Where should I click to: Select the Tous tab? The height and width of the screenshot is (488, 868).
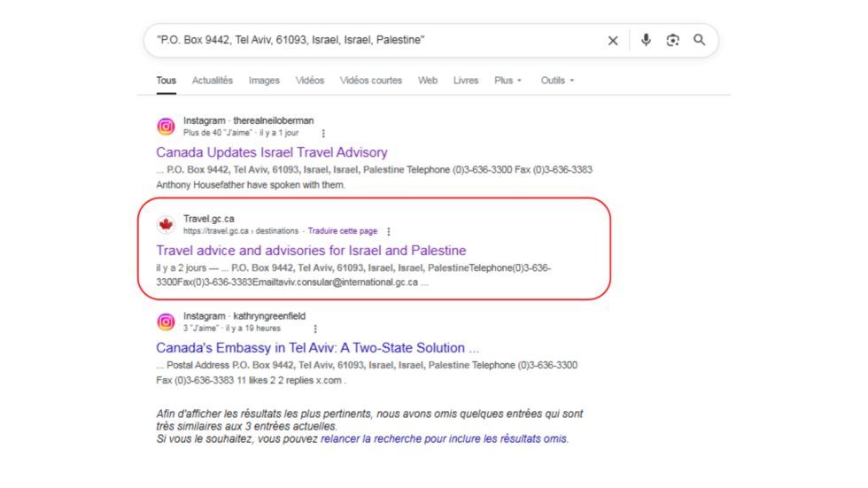click(x=167, y=81)
